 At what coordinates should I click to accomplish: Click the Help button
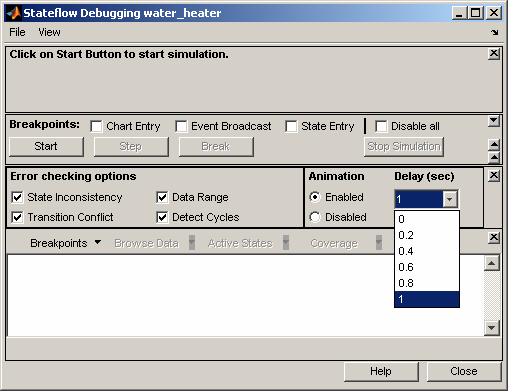click(381, 371)
